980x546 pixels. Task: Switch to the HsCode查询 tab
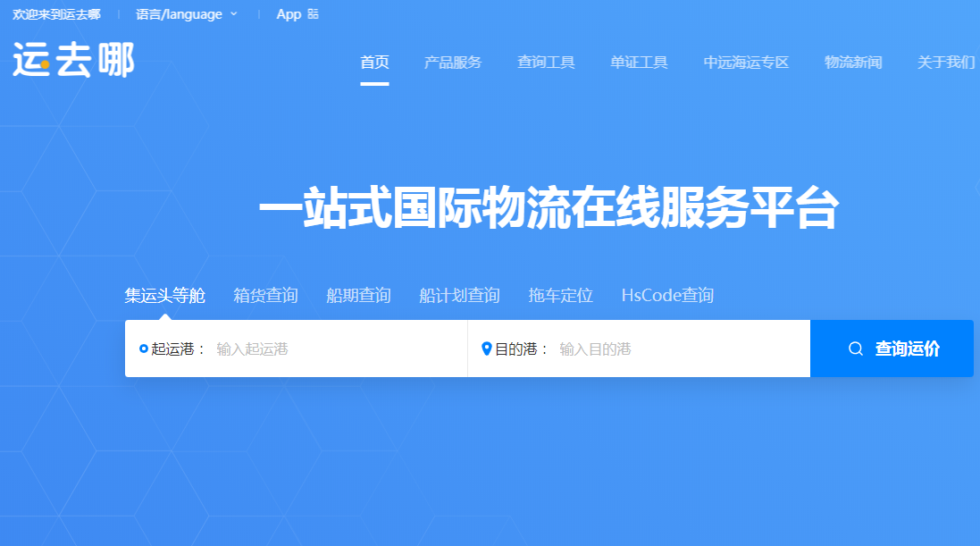(667, 295)
